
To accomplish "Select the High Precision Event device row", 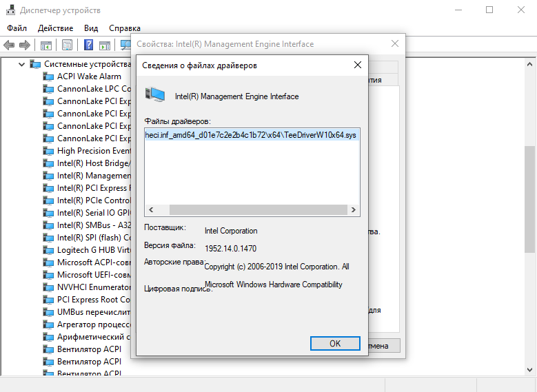I will 94,151.
